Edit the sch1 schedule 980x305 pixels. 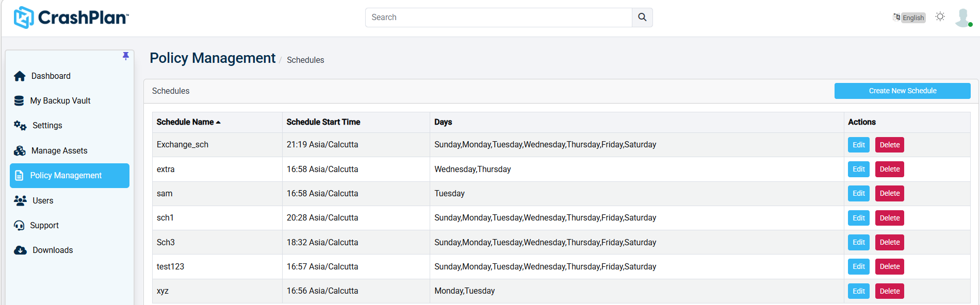[x=859, y=218]
